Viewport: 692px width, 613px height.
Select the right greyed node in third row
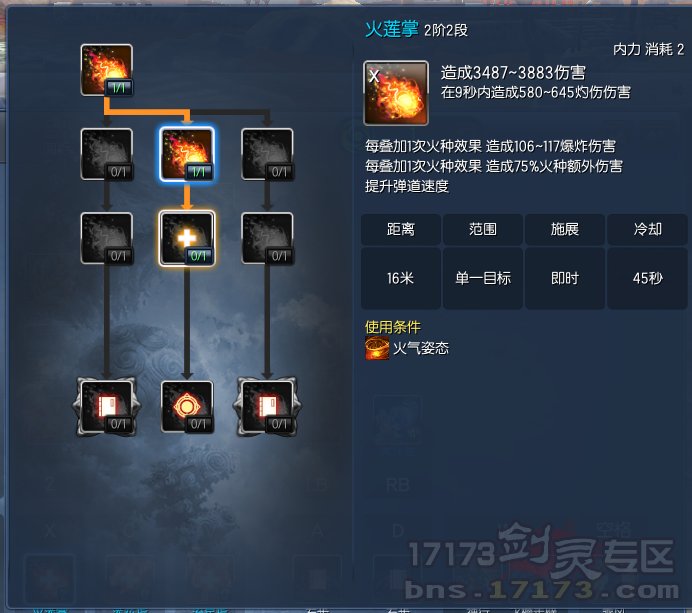(x=267, y=238)
